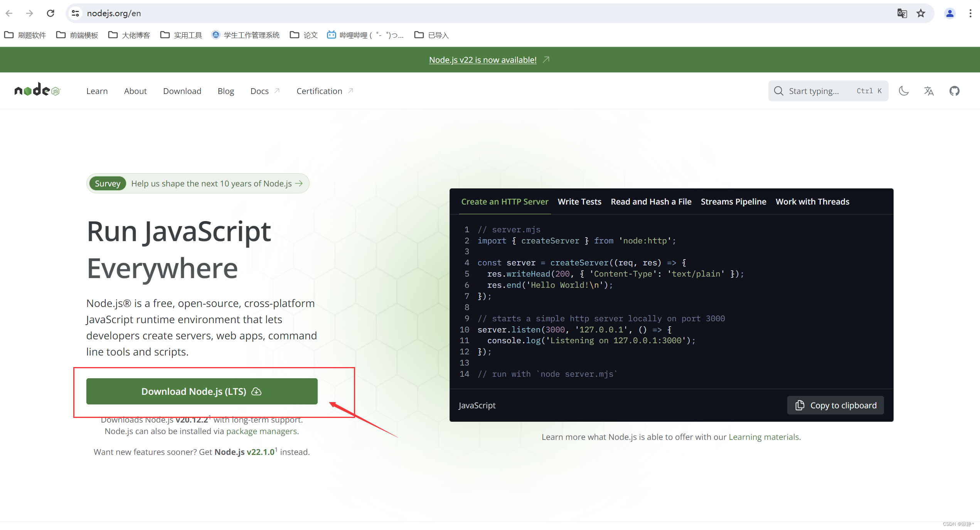Open the 大佬博客 bookmark folder
Screen dimensions: 980x530
point(129,35)
